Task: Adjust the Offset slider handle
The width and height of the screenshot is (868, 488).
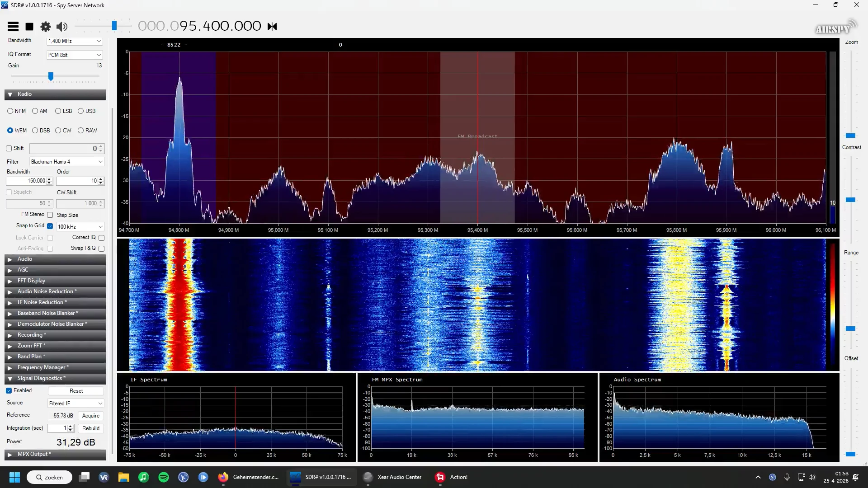Action: point(850,454)
